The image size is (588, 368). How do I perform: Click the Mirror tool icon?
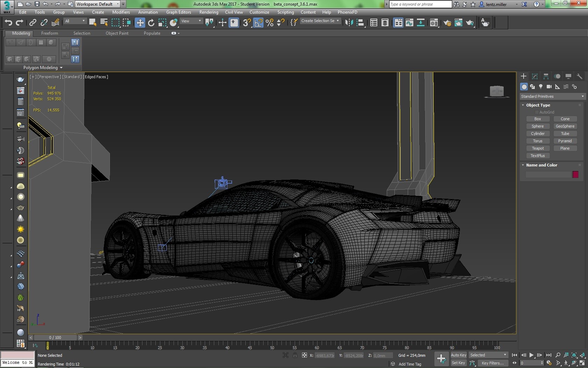tap(349, 23)
